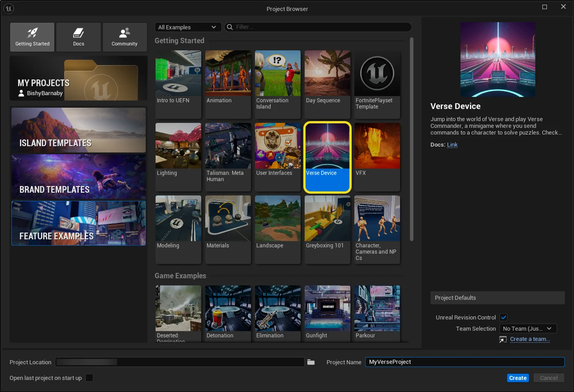The height and width of the screenshot is (392, 574).
Task: Select the Gunfight game example
Action: (x=328, y=314)
